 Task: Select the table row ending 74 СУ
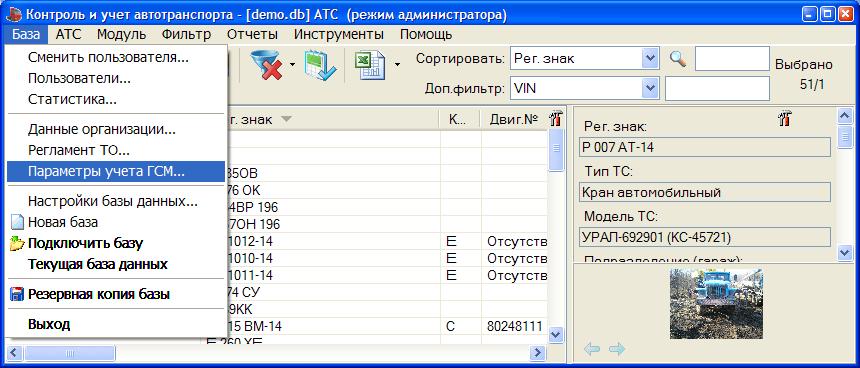coord(387,292)
